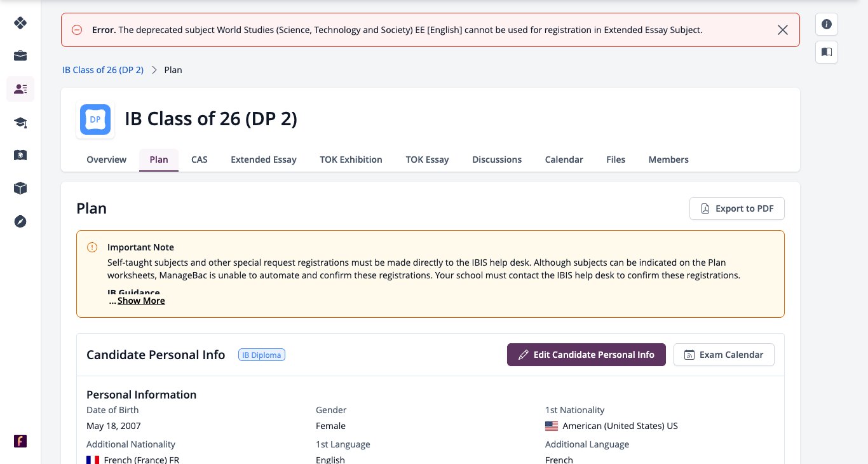Click Edit Candidate Personal Info button
The width and height of the screenshot is (868, 464).
pos(587,355)
